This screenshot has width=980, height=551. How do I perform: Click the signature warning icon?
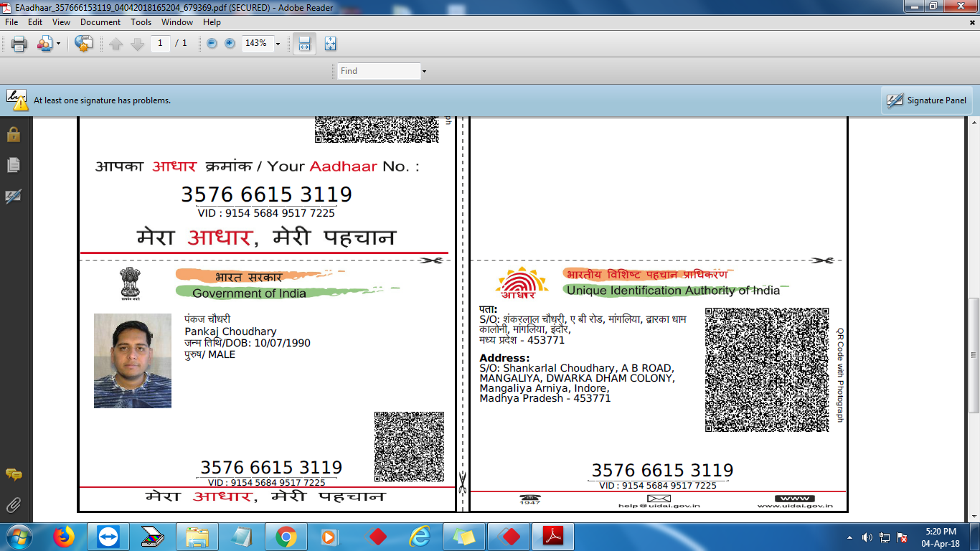(17, 100)
